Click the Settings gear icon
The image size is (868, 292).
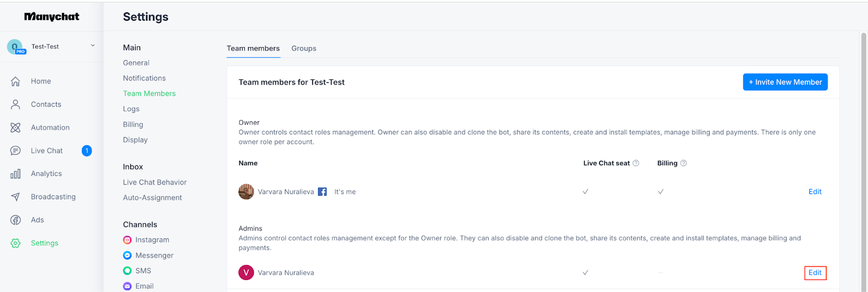pos(15,243)
